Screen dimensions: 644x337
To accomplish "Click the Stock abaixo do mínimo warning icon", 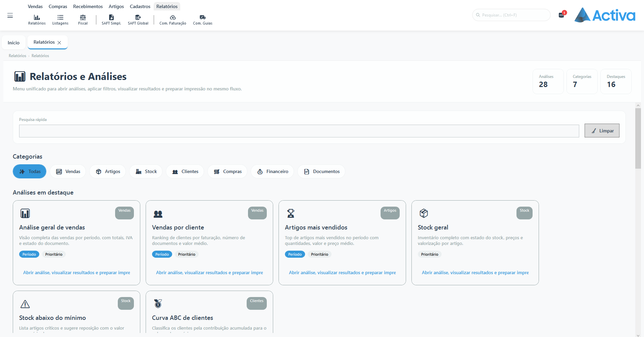I will point(25,304).
